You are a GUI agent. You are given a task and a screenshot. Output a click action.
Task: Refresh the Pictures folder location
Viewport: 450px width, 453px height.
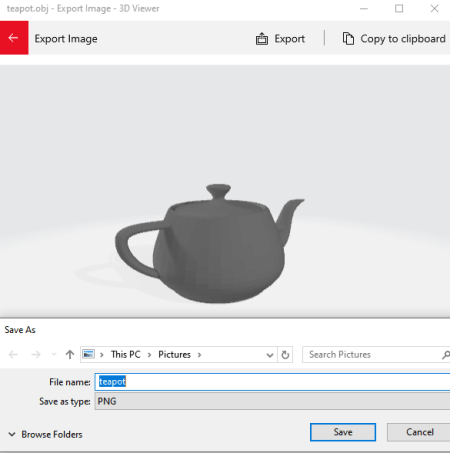tap(285, 355)
